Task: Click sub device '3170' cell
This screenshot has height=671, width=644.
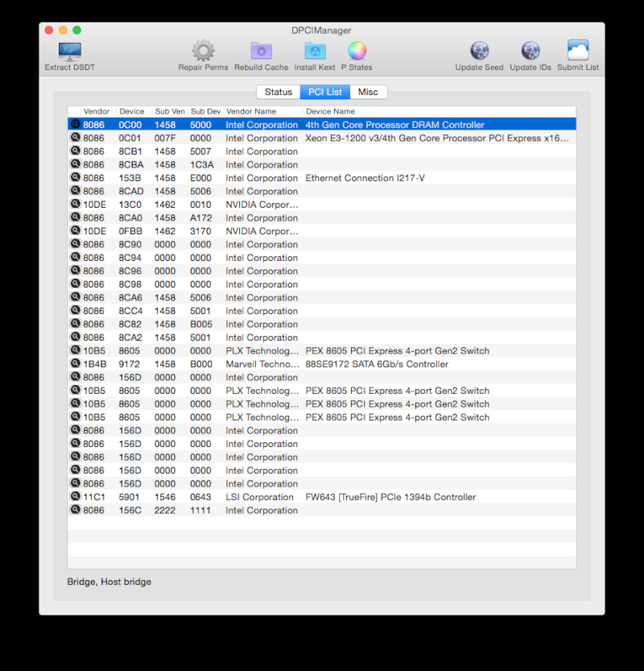Action: click(200, 231)
